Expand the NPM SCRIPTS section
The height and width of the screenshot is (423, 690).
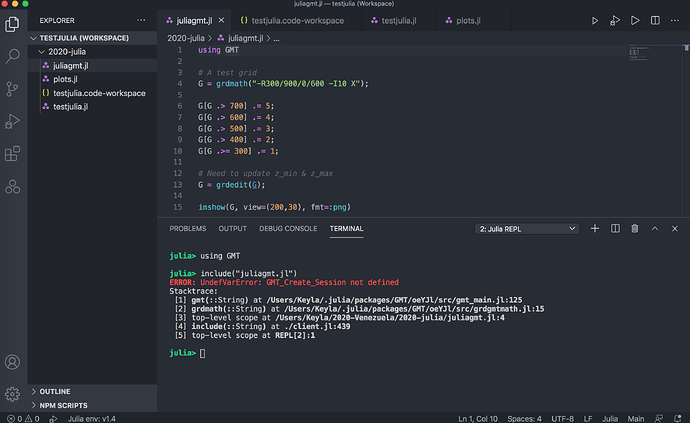click(x=92, y=405)
